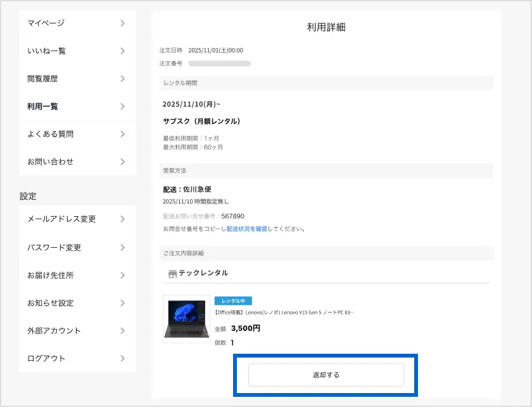Follow the 配送状況を確認 link

[x=247, y=229]
